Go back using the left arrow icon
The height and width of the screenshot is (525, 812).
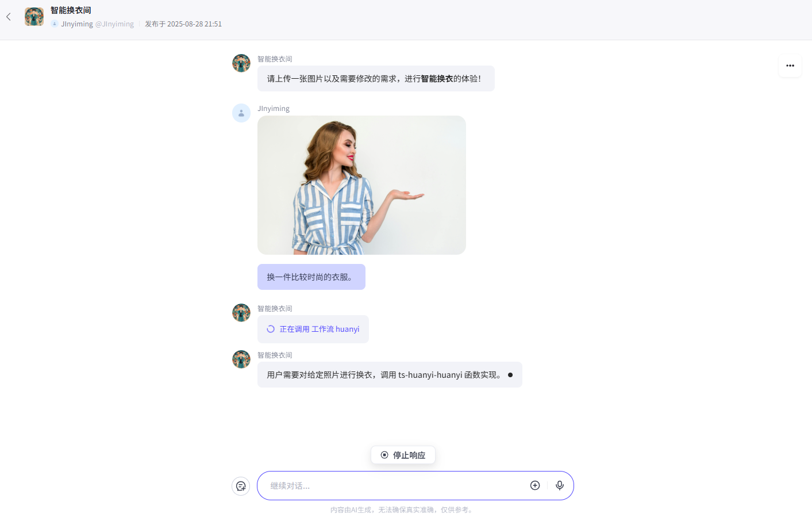[9, 17]
